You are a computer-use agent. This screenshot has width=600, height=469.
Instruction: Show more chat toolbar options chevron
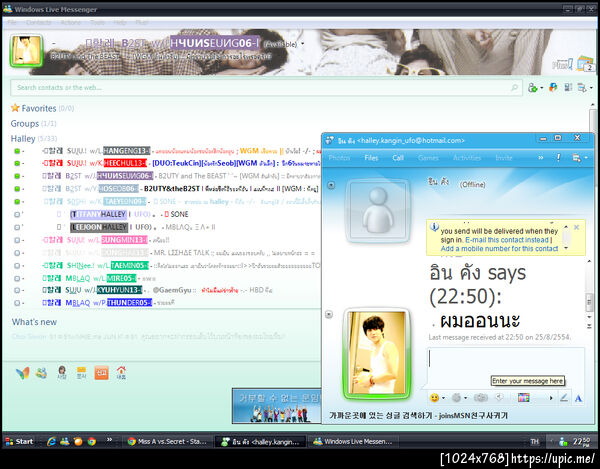tap(541, 158)
